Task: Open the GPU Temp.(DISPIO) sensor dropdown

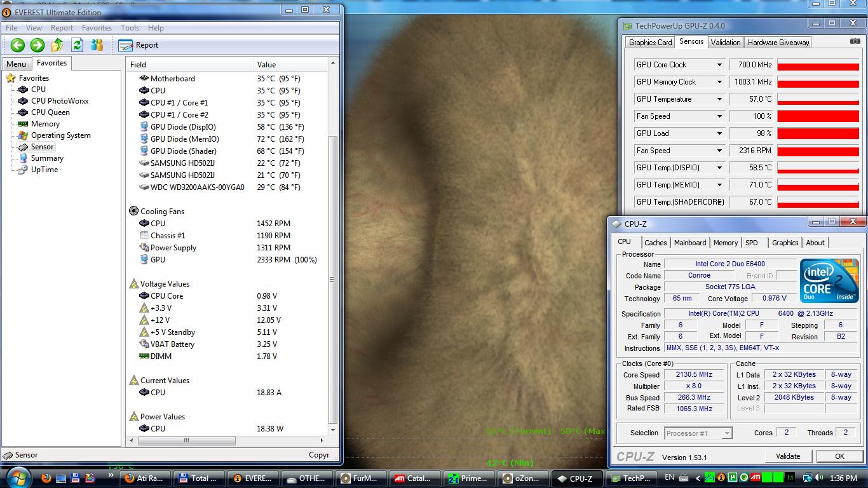Action: point(719,168)
